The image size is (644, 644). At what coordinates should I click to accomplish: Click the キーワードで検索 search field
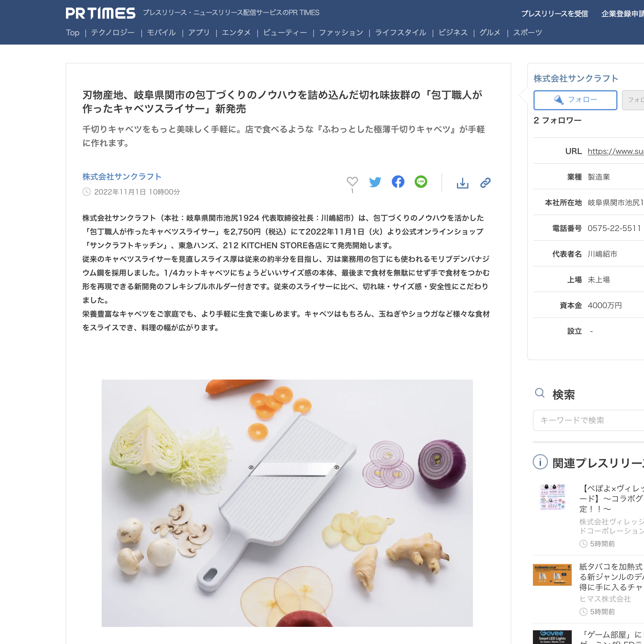588,420
